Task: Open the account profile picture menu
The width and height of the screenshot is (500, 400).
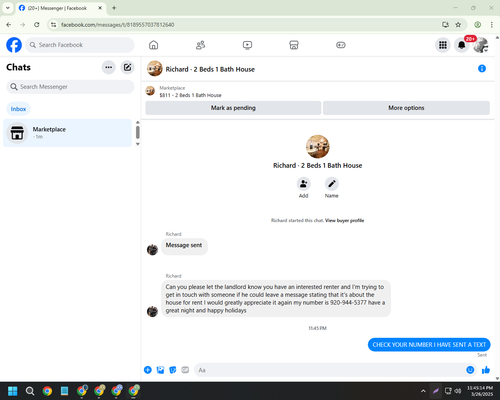Action: (x=481, y=45)
